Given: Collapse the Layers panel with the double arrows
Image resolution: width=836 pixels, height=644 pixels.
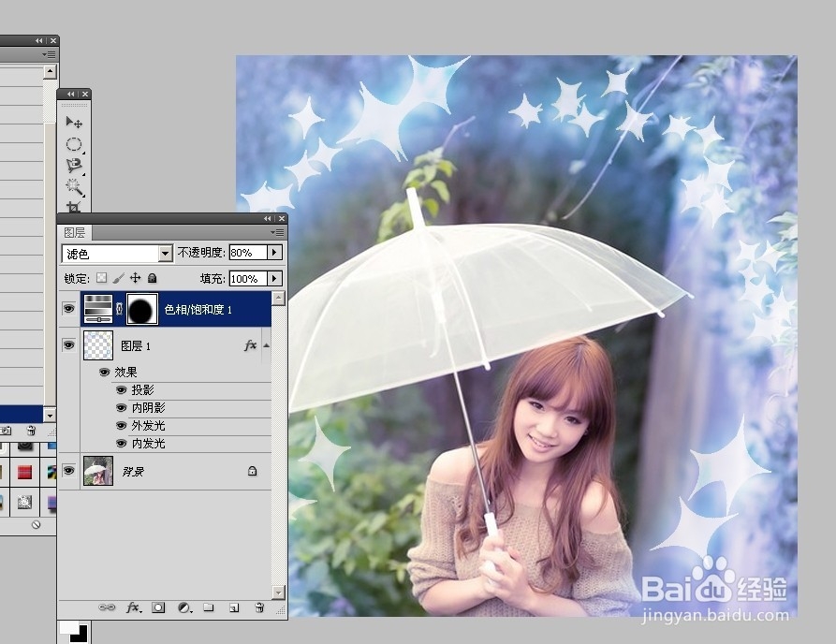Looking at the screenshot, I should (267, 219).
